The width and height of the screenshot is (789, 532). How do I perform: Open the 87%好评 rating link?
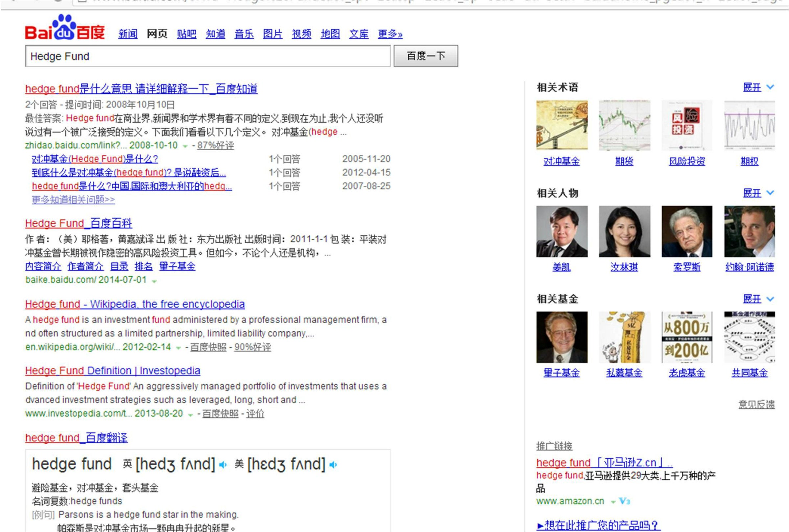pos(216,146)
